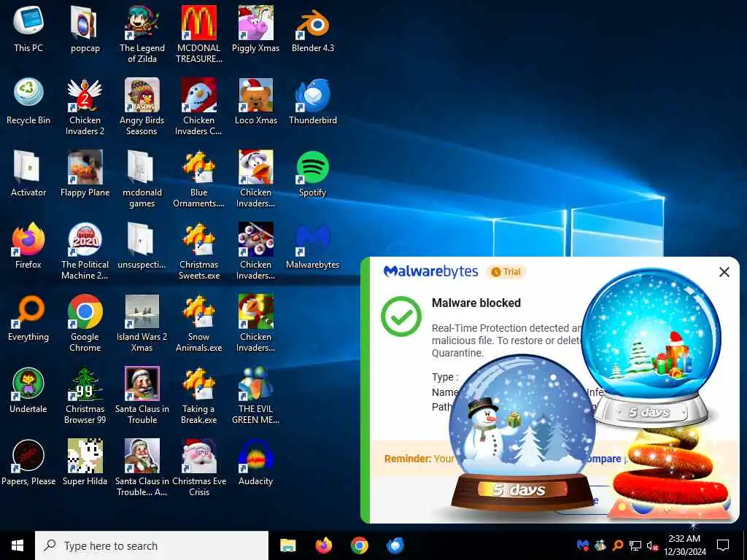Open Thunderbird desktop shortcut
Viewport: 747px width, 560px height.
(x=312, y=101)
